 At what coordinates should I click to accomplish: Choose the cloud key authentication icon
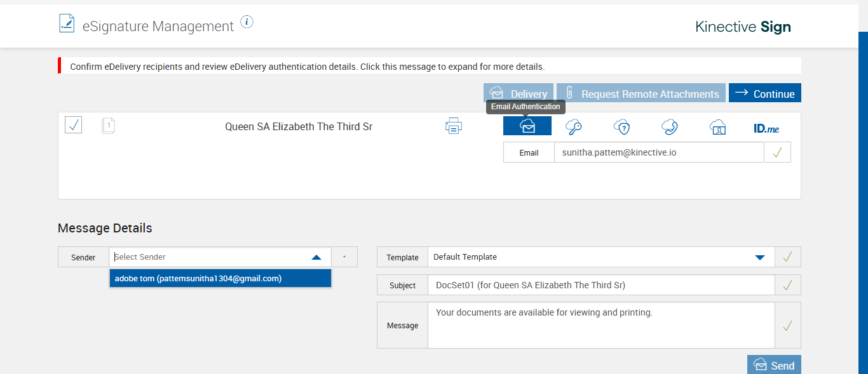click(x=574, y=127)
